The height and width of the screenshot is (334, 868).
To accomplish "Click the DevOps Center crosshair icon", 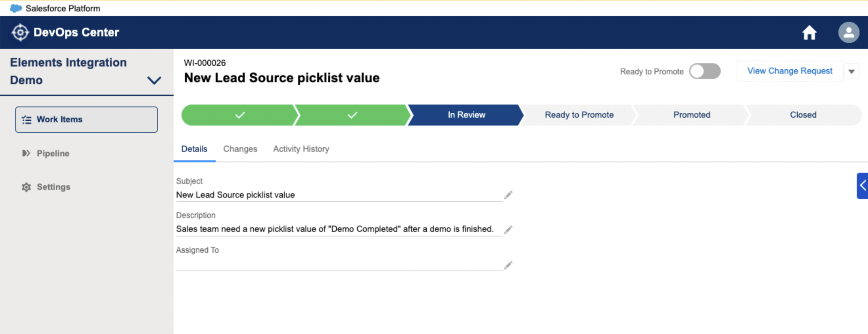I will coord(20,33).
